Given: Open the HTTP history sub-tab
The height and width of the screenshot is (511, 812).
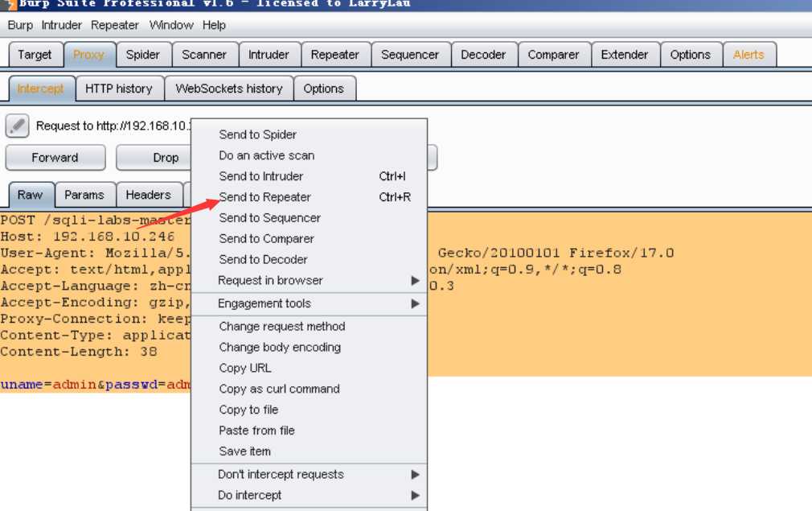Looking at the screenshot, I should pyautogui.click(x=119, y=89).
